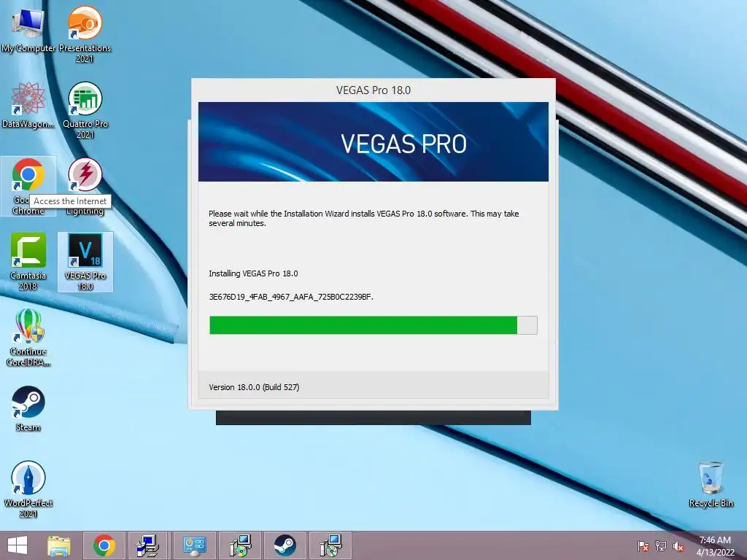Click the 'Installing VEGAS Pro 18.0' status text
The width and height of the screenshot is (747, 560).
pyautogui.click(x=253, y=273)
